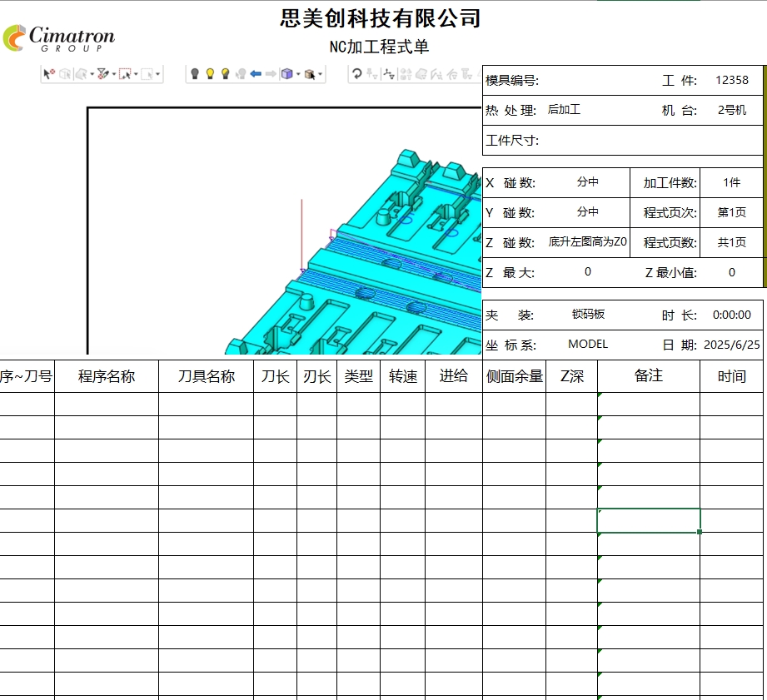Select the 0:00:00 duration cell
The image size is (767, 700).
coord(732,315)
